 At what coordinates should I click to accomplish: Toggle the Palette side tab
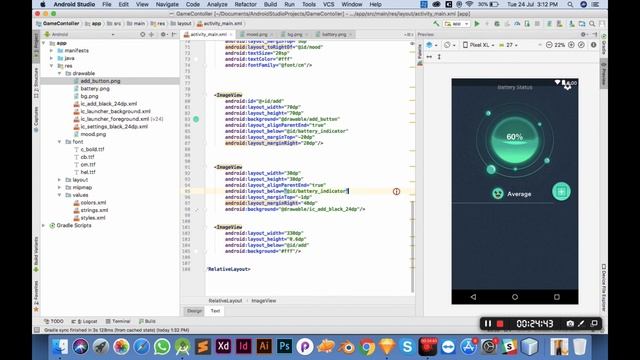(419, 54)
